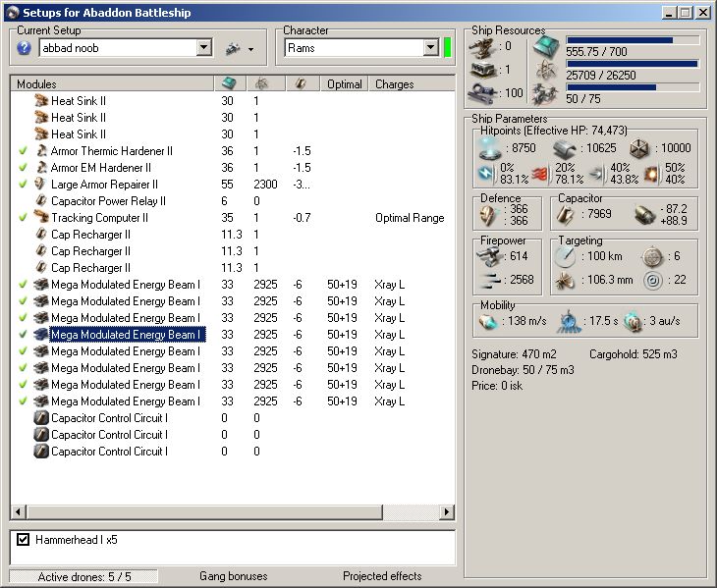Click the kinetic resistance icon

click(597, 174)
